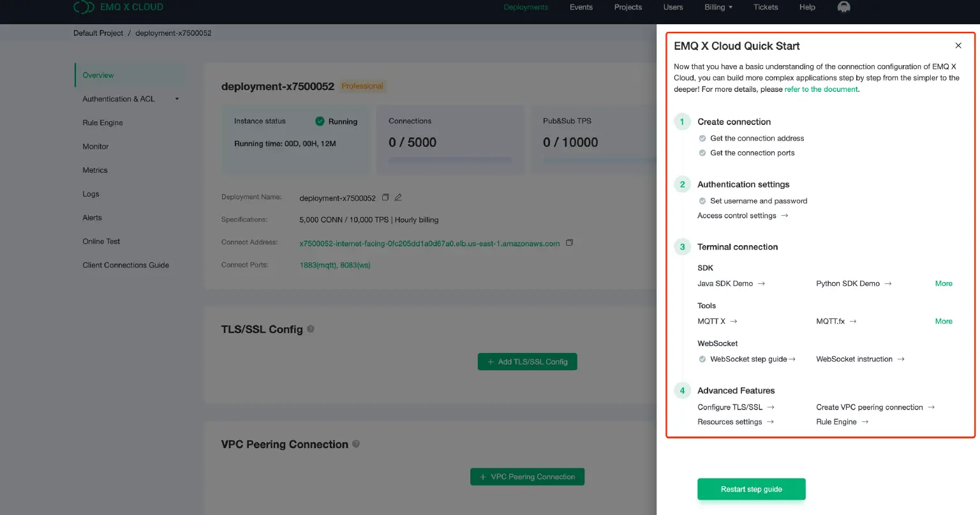The height and width of the screenshot is (515, 980).
Task: Close the Quick Start panel
Action: click(x=958, y=46)
